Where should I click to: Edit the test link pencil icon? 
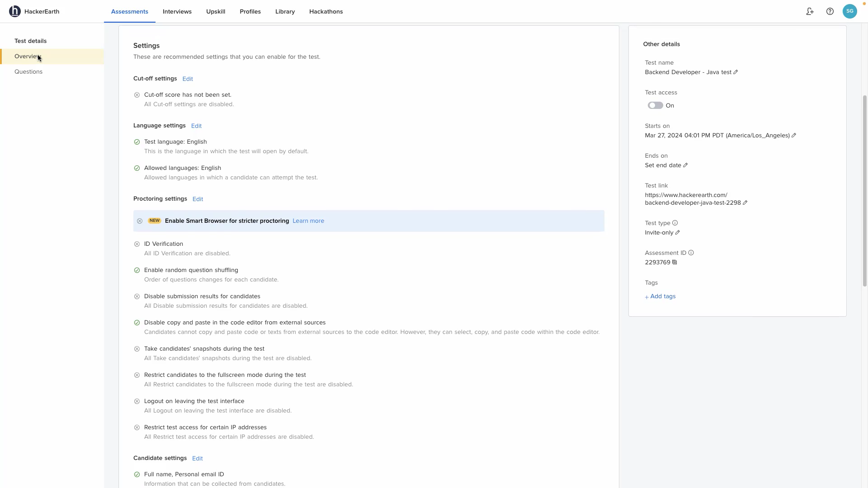745,203
